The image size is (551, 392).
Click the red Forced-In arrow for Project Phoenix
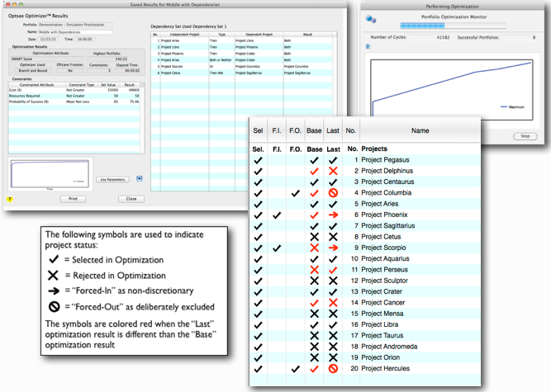click(333, 215)
